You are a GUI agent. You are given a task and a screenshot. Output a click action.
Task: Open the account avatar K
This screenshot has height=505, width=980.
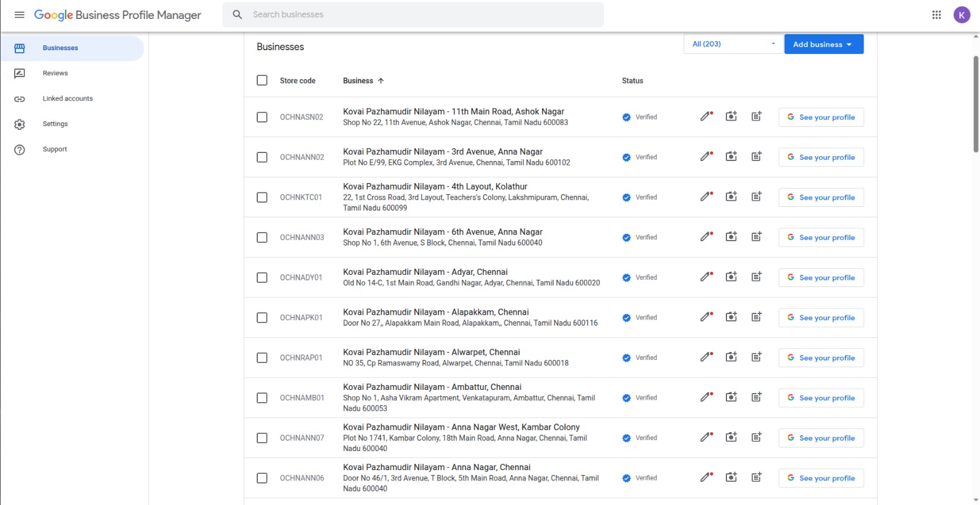pyautogui.click(x=962, y=15)
